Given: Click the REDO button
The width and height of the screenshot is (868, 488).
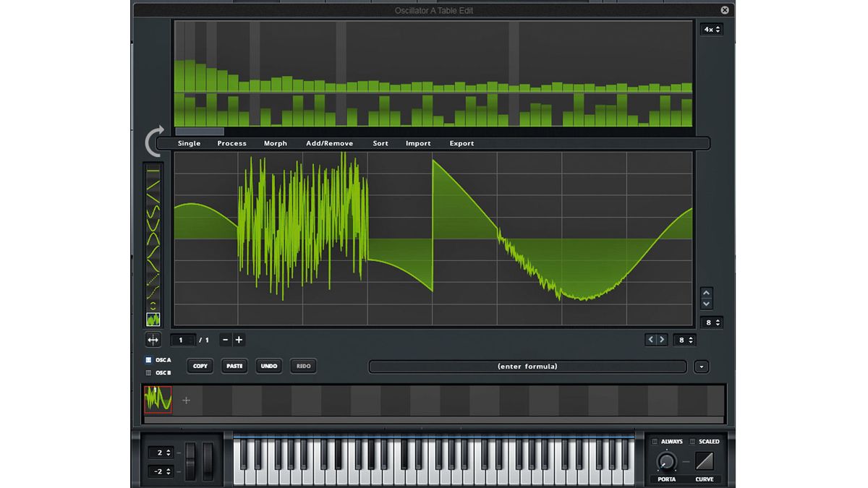Looking at the screenshot, I should (304, 367).
